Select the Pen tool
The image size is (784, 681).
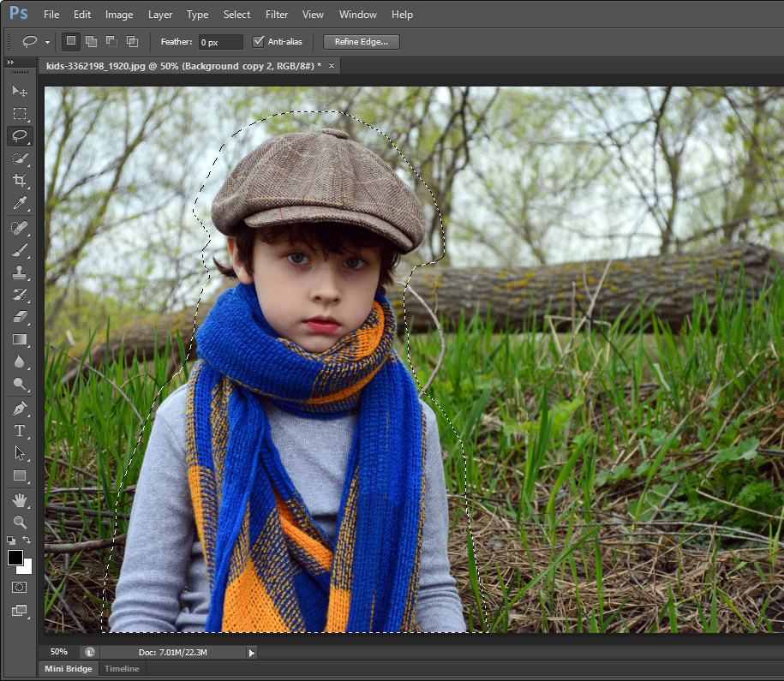click(19, 409)
